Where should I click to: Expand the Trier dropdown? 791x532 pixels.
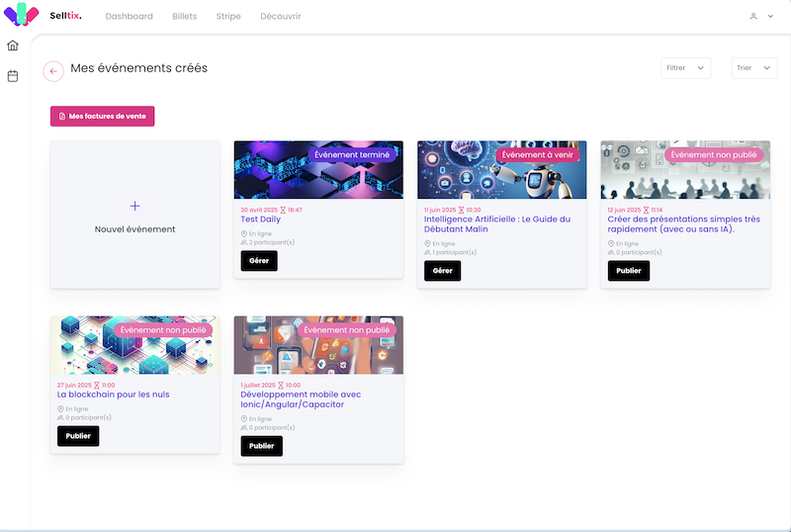[x=754, y=68]
